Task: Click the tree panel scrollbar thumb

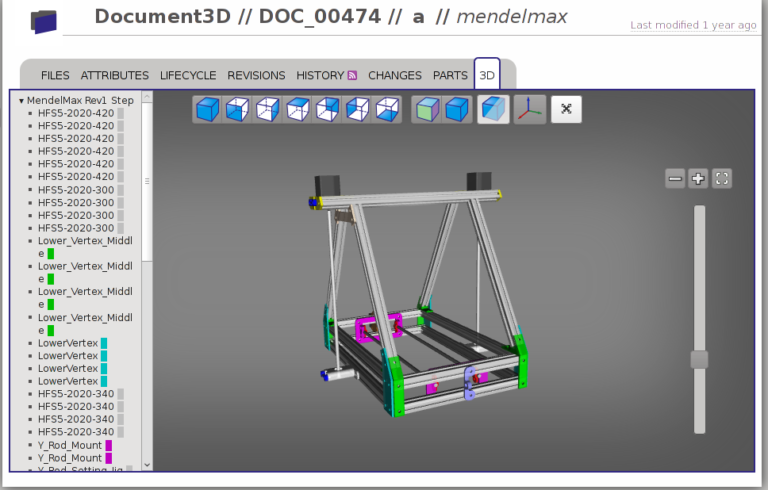Action: coord(147,181)
